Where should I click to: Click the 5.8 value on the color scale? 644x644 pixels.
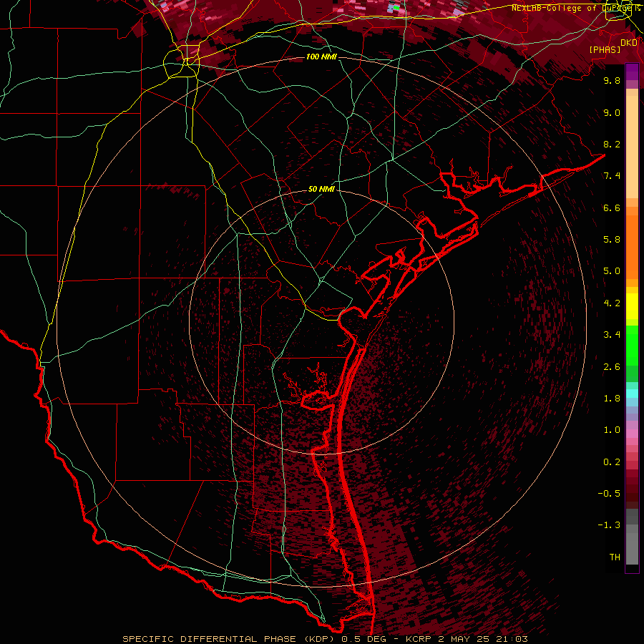click(612, 240)
